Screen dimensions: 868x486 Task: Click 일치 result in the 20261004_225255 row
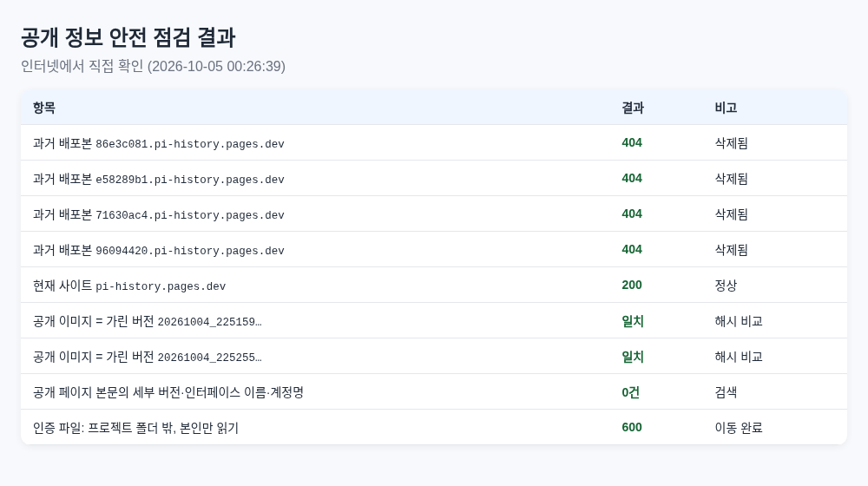click(633, 357)
